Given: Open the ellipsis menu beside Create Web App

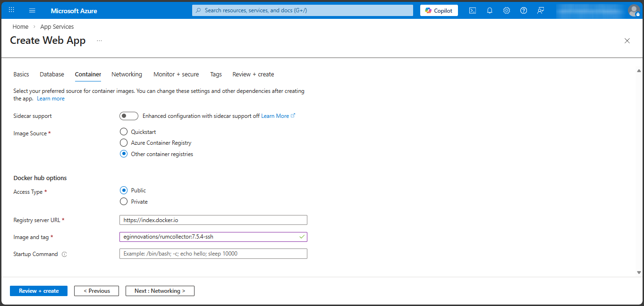Looking at the screenshot, I should [99, 41].
